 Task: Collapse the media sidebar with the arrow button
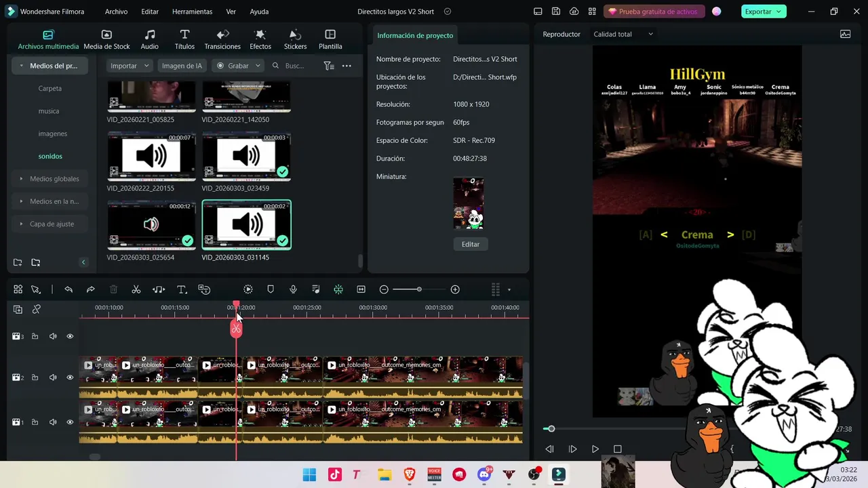(83, 262)
